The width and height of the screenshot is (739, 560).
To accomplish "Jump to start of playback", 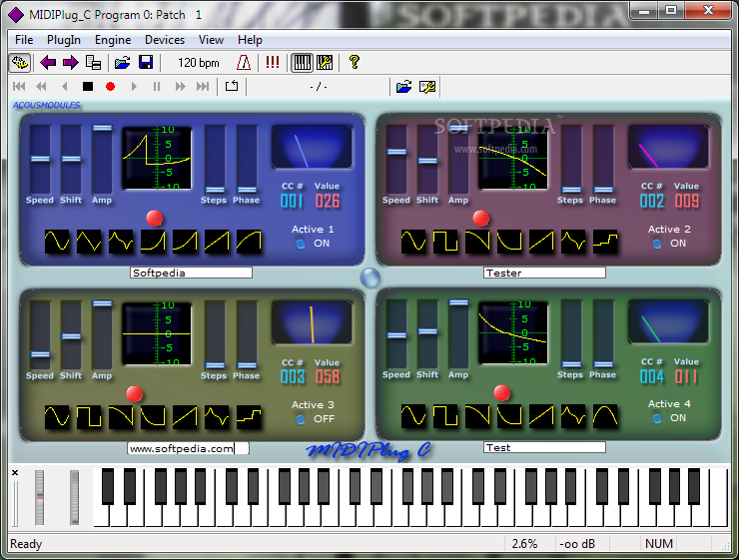I will point(19,86).
